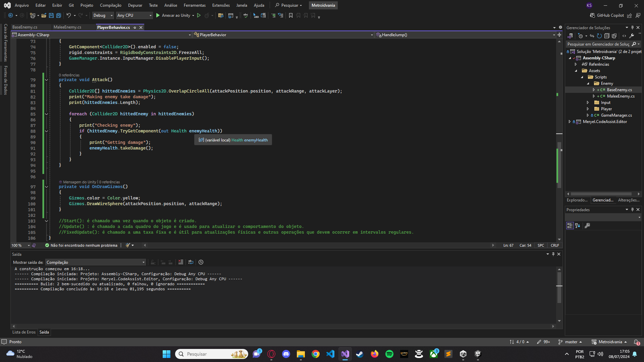Open Solution Explorer properties wrench icon
Viewport: 644px width, 362px height.
[632, 36]
